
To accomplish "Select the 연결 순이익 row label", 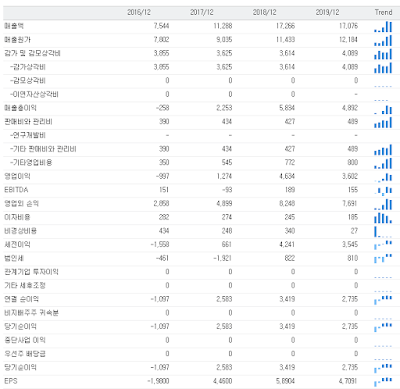I will point(22,299).
